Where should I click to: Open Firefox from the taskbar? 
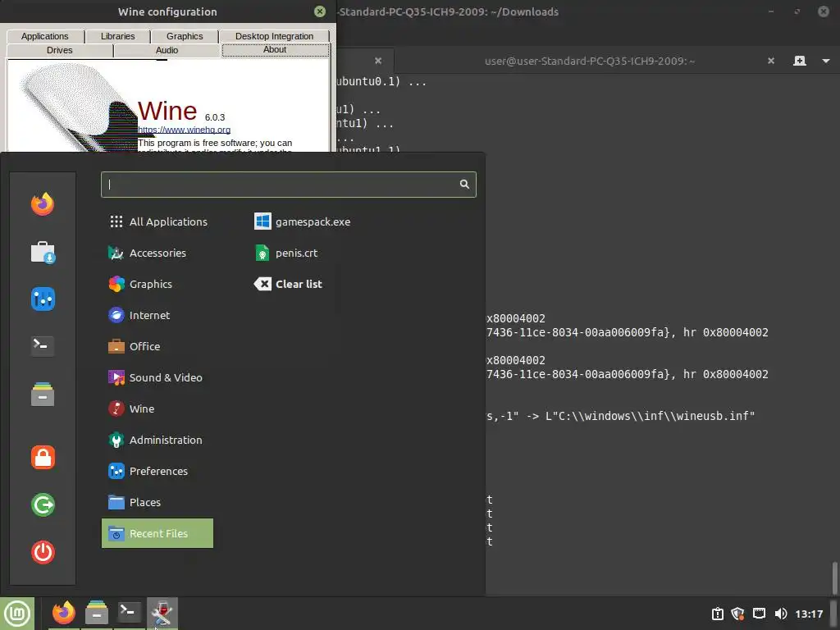(x=64, y=613)
